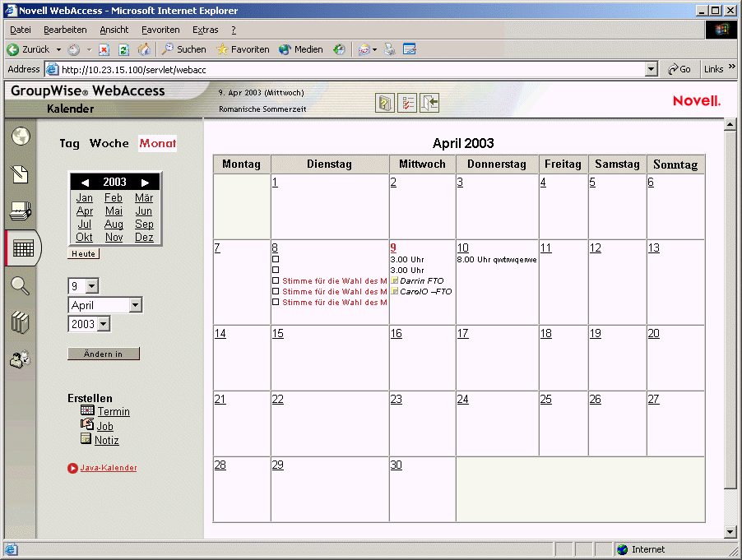Open the day number 9 dropdown
This screenshot has height=560, width=742.
pyautogui.click(x=92, y=285)
